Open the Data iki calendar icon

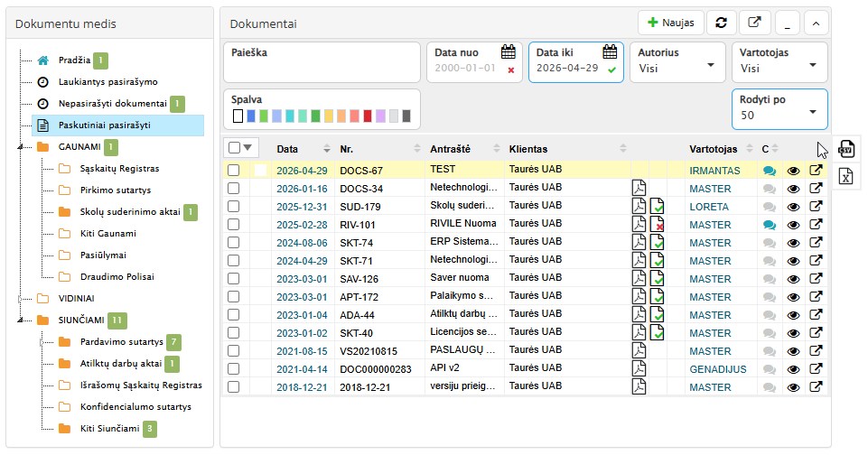[610, 52]
